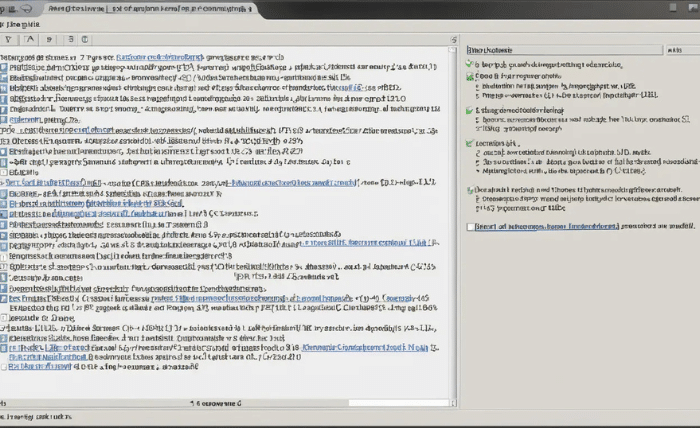Click the letter A icon in the toolbar
700x428 pixels.
pyautogui.click(x=31, y=39)
